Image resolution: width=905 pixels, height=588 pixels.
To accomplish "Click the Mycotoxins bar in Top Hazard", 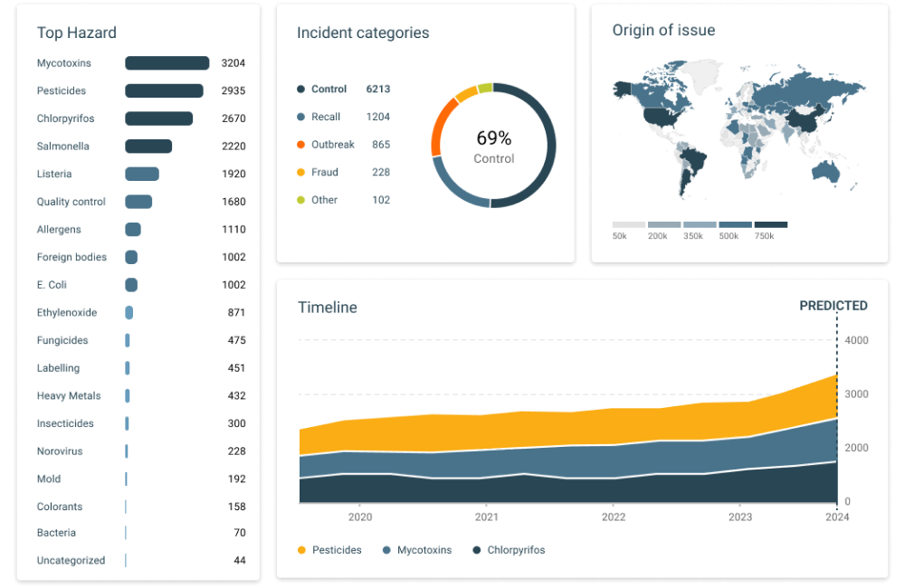I will click(x=167, y=63).
